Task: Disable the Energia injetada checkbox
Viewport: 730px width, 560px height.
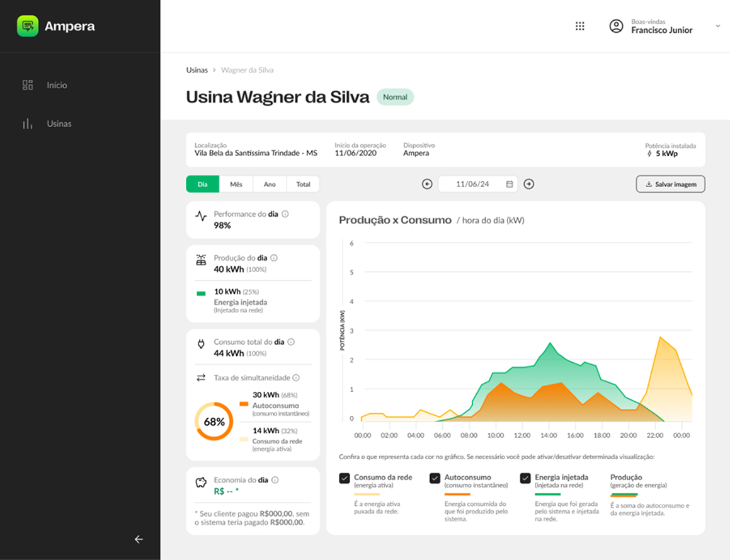Action: click(525, 478)
